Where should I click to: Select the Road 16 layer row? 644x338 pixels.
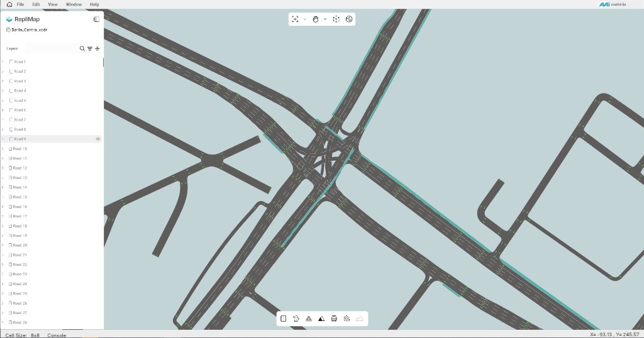click(52, 207)
